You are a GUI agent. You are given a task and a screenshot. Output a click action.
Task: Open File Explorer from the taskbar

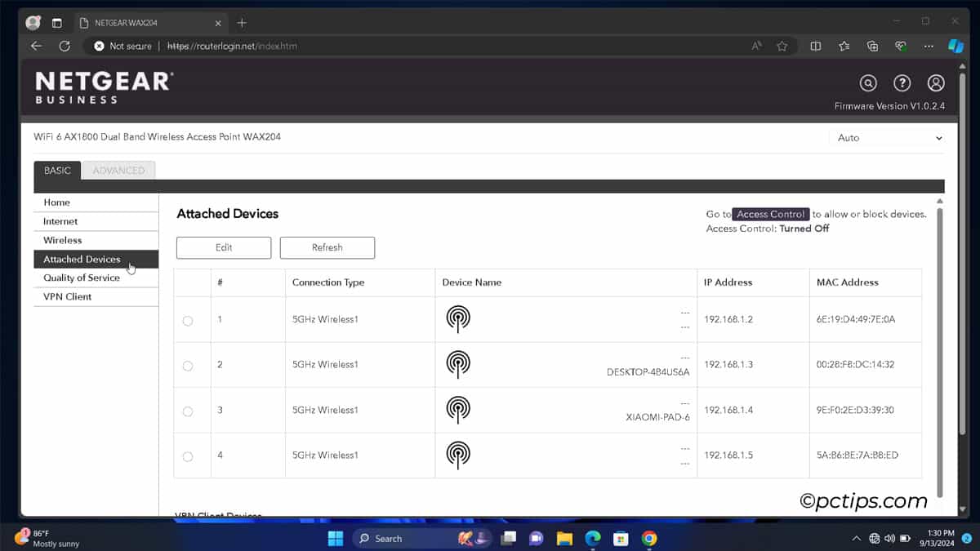point(563,538)
